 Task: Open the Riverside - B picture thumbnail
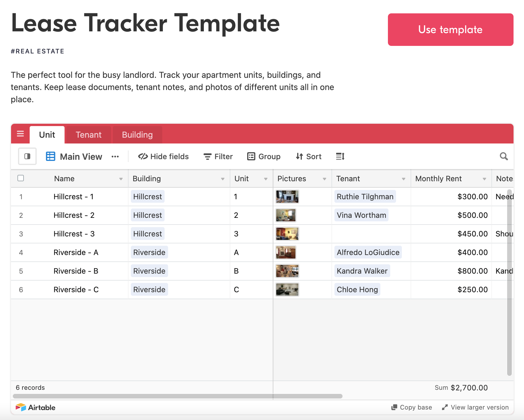(x=287, y=271)
